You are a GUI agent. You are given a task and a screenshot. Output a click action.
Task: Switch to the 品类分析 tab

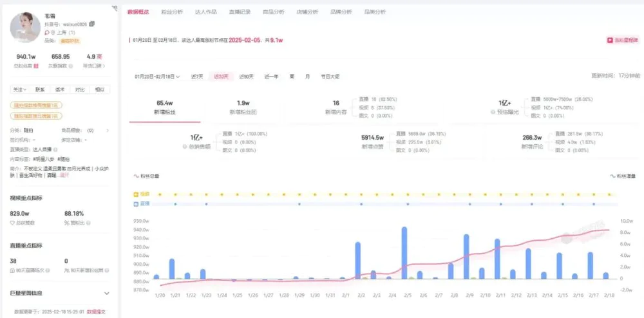tap(375, 12)
